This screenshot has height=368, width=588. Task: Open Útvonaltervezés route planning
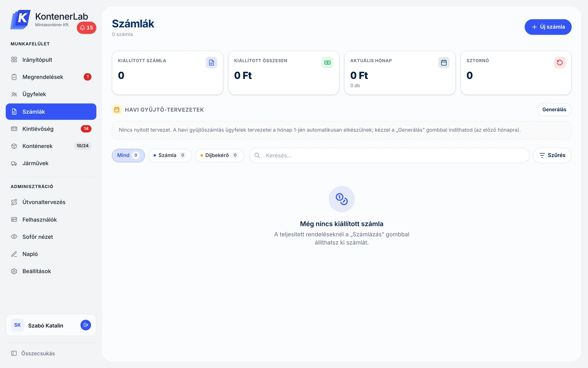[51, 202]
